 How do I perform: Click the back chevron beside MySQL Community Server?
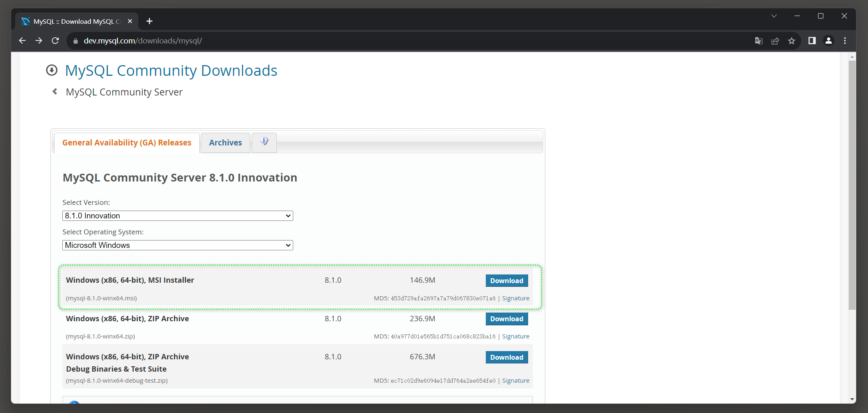(x=55, y=91)
